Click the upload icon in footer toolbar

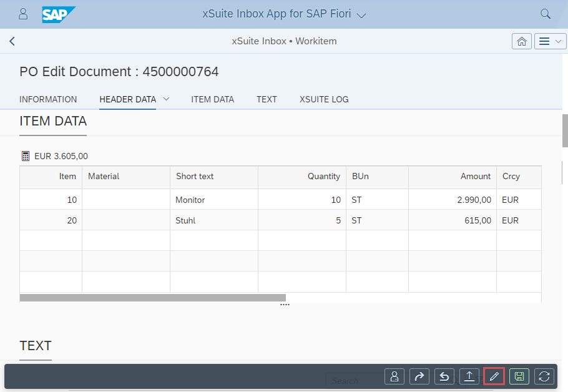click(x=469, y=376)
